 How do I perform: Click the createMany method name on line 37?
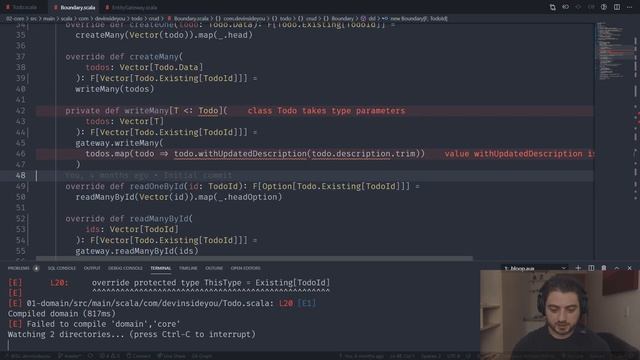154,57
